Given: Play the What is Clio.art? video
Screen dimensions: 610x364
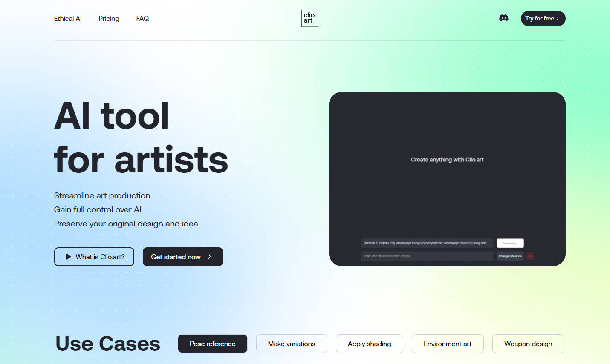Looking at the screenshot, I should pyautogui.click(x=94, y=257).
